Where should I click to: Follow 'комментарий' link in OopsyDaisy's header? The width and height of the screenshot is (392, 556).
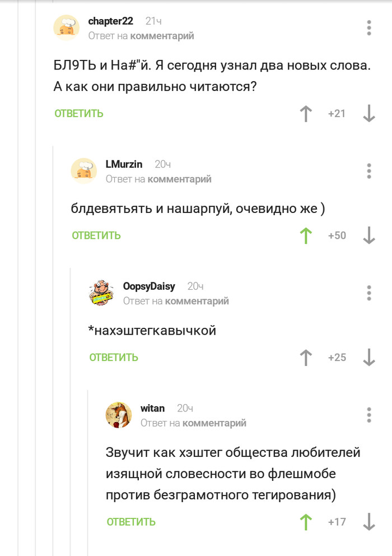197,301
